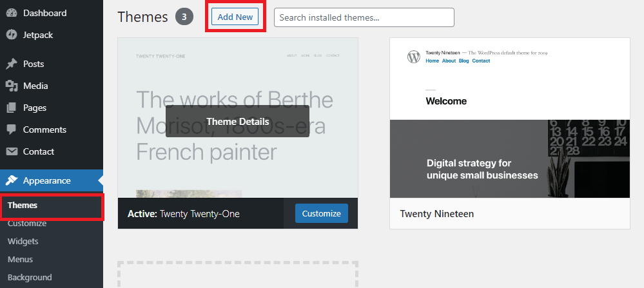Select the Twenty Nineteen theme screenshot
644x288 pixels.
coord(510,118)
